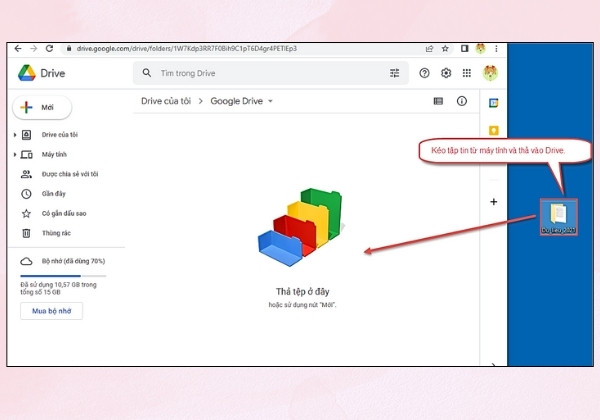The width and height of the screenshot is (600, 420).
Task: Expand the Máy tính tree
Action: point(15,155)
